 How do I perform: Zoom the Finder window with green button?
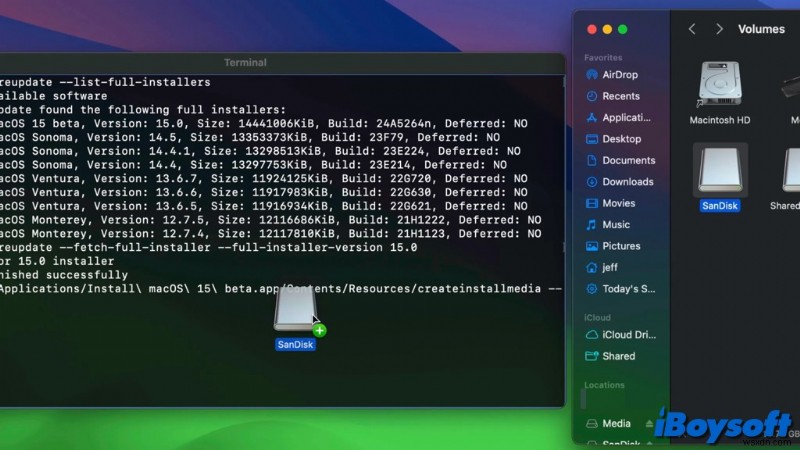point(622,29)
